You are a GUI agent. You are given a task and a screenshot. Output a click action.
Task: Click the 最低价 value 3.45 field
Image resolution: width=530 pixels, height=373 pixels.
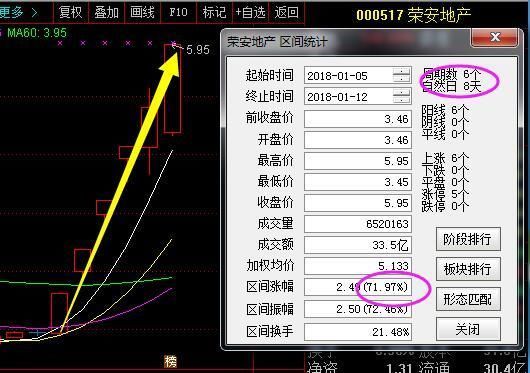tap(358, 182)
